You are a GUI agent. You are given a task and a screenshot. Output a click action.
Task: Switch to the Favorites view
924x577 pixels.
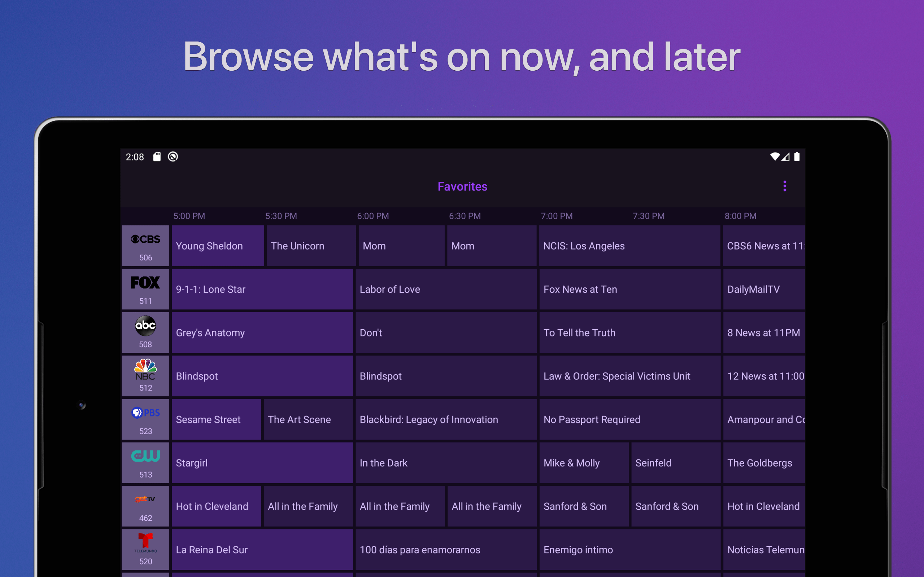(x=462, y=186)
